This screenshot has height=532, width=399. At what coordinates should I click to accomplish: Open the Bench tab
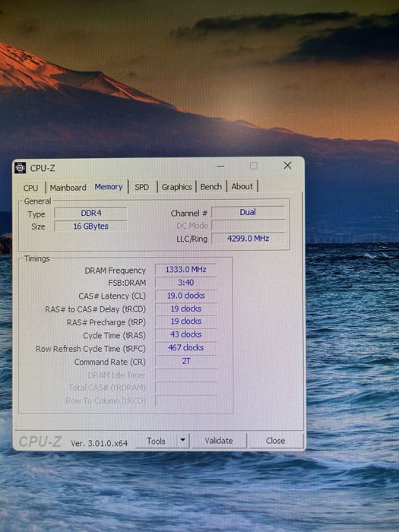click(x=211, y=187)
